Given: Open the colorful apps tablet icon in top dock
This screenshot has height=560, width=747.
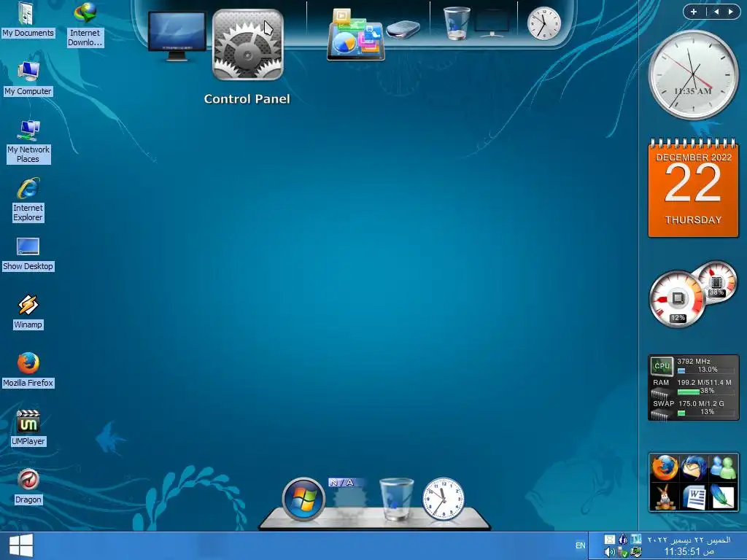Looking at the screenshot, I should click(356, 36).
